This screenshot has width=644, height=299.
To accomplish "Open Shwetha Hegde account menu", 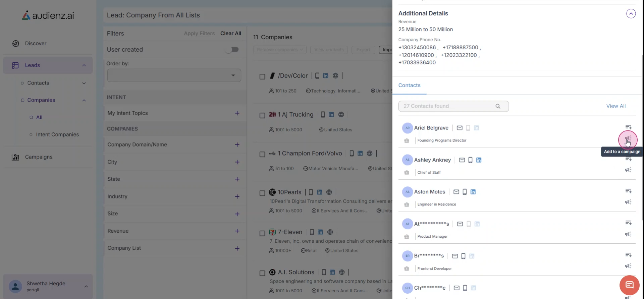I will (48, 287).
